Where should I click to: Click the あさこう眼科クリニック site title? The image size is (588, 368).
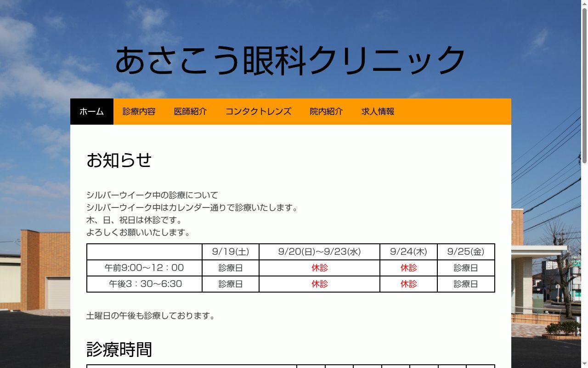[x=290, y=60]
